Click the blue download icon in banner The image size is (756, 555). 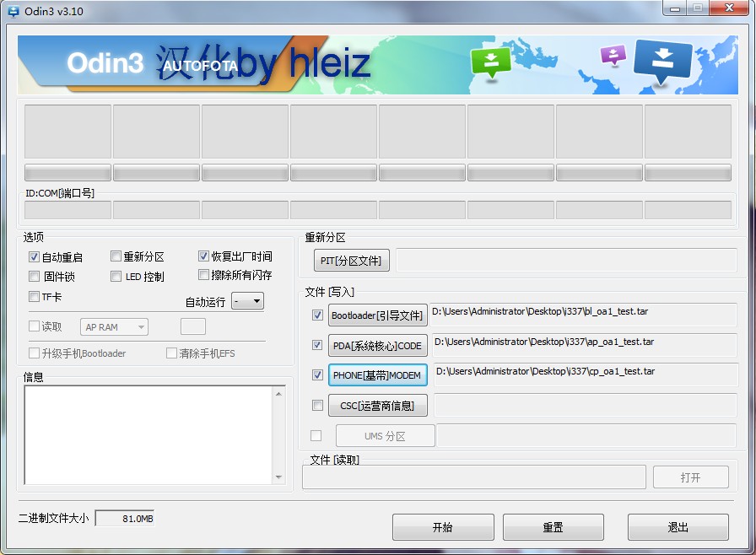tap(662, 62)
